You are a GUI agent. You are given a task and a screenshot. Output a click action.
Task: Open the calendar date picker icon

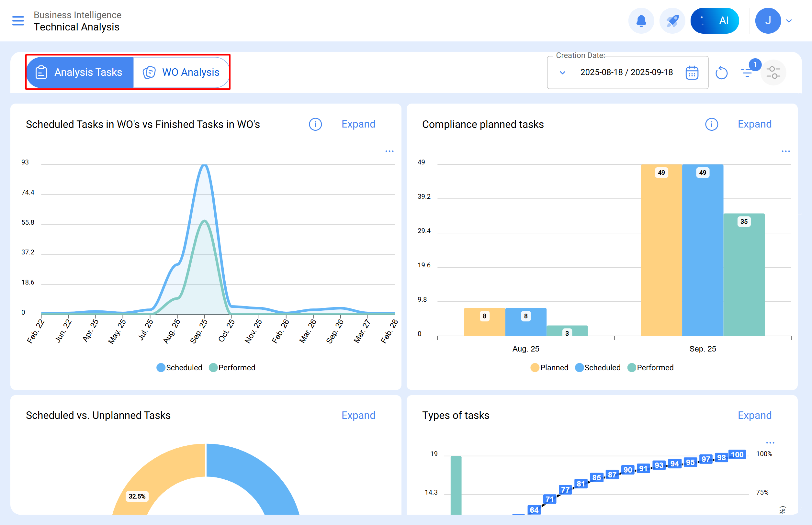point(692,73)
